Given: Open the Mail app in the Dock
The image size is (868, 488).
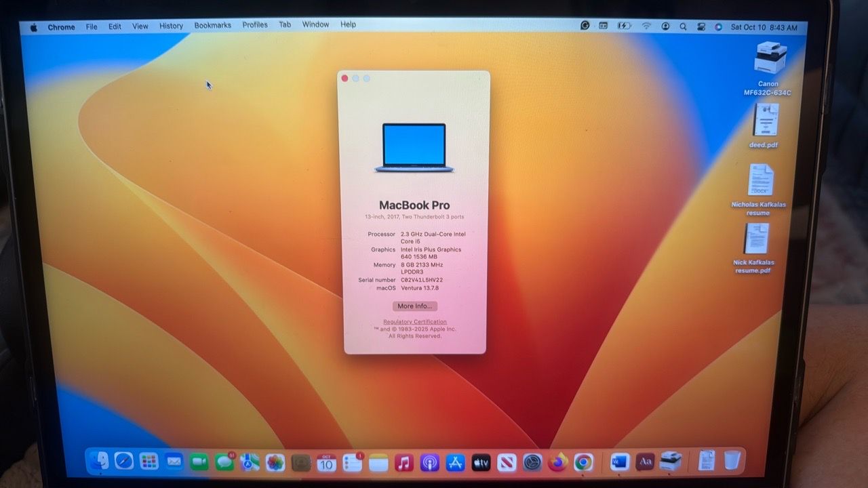Looking at the screenshot, I should point(174,462).
